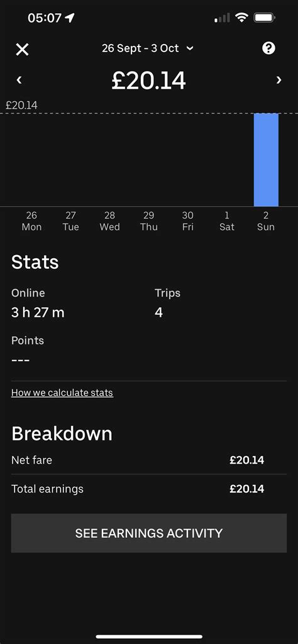Click the SEE EARNINGS ACTIVITY button
Image resolution: width=298 pixels, height=644 pixels.
[x=149, y=533]
